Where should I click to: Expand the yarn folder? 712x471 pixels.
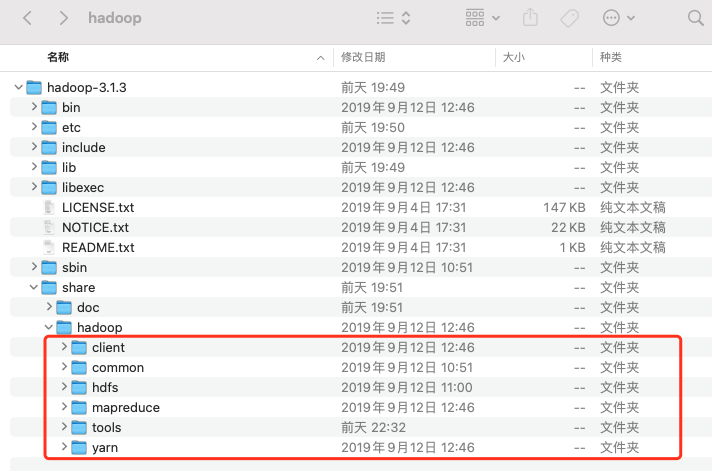point(64,446)
